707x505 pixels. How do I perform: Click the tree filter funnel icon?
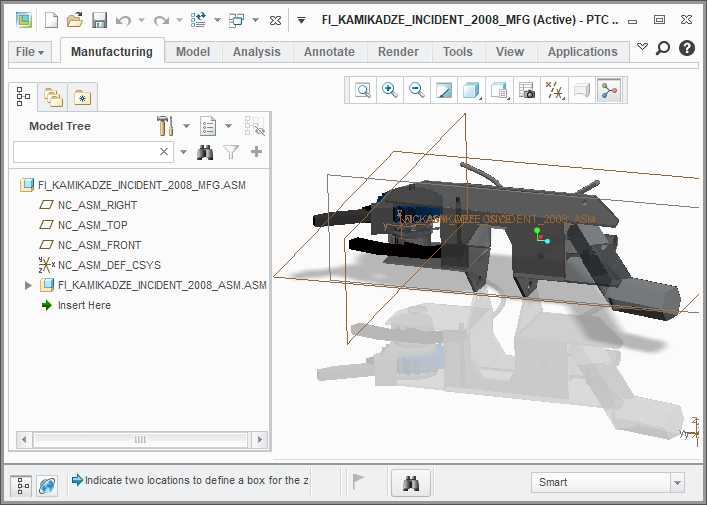click(x=231, y=152)
